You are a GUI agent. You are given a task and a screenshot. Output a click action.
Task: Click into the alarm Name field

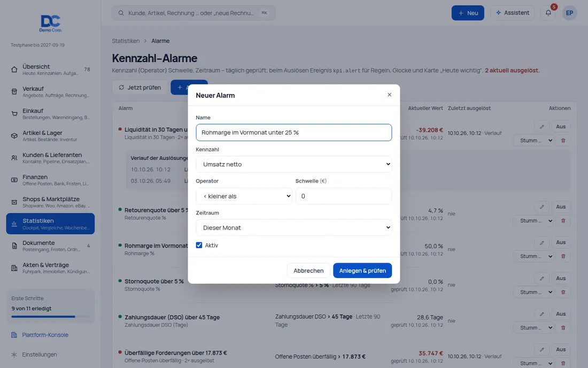293,133
